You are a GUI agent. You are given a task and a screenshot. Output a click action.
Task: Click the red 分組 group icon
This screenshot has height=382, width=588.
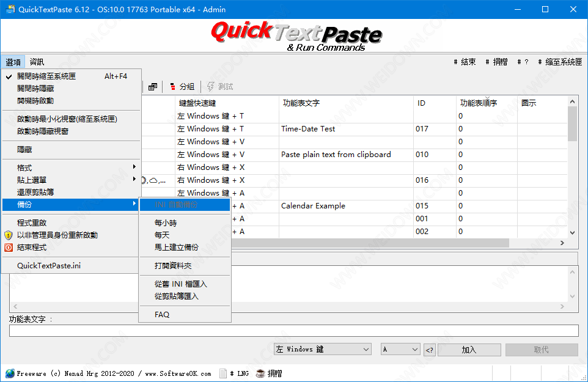coord(173,87)
